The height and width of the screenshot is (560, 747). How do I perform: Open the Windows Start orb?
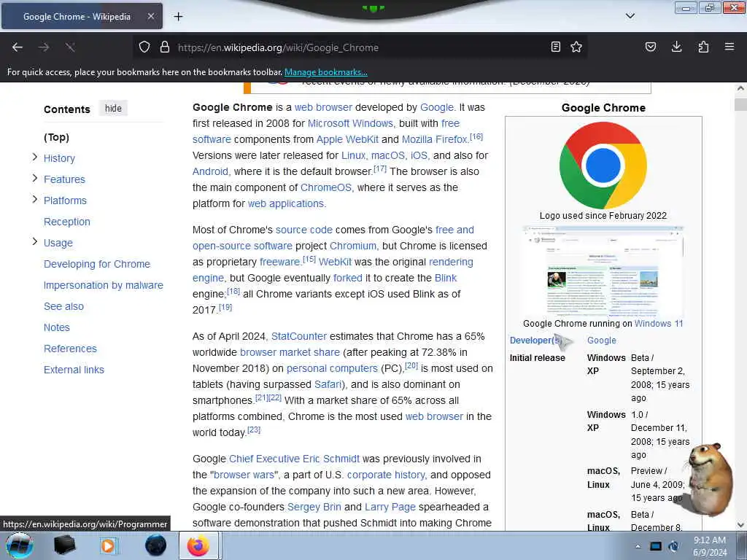tap(19, 545)
